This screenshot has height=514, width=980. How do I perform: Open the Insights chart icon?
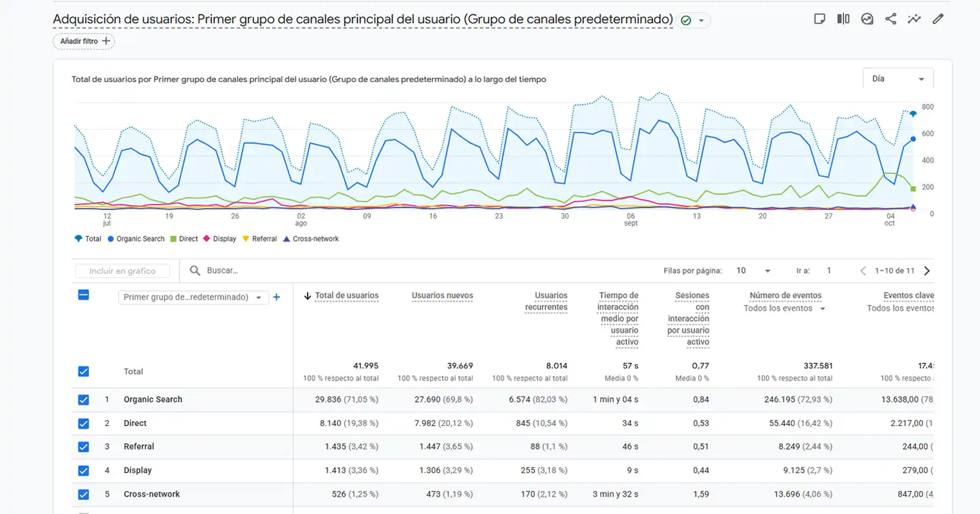point(867,19)
